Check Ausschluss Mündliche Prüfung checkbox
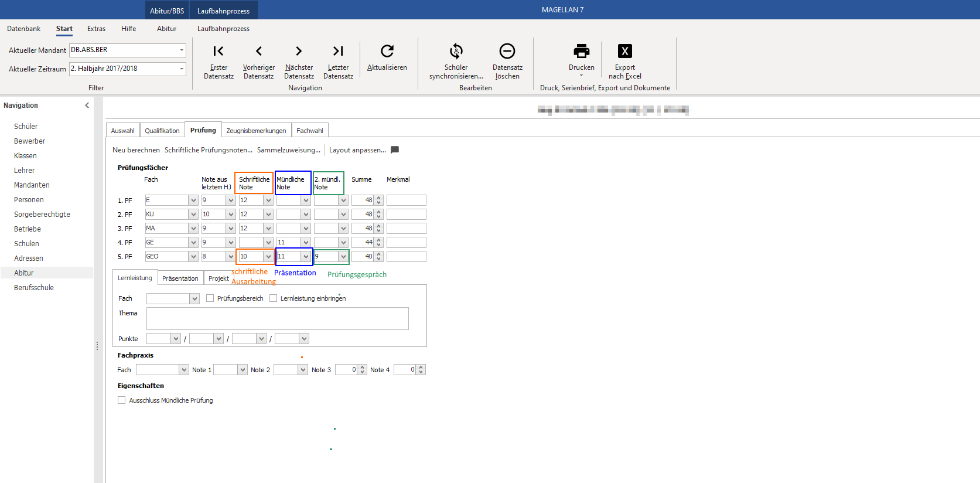Viewport: 980px width, 483px height. coord(122,400)
